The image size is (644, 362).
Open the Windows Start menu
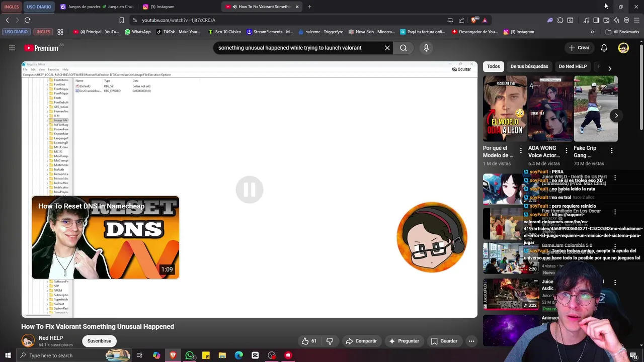[x=8, y=355]
